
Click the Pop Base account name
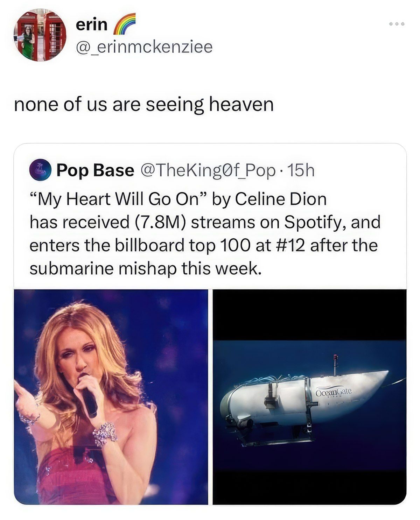(95, 170)
